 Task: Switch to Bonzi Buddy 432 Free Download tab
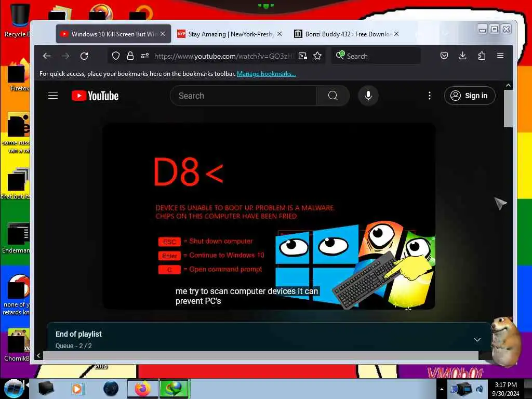click(x=348, y=34)
